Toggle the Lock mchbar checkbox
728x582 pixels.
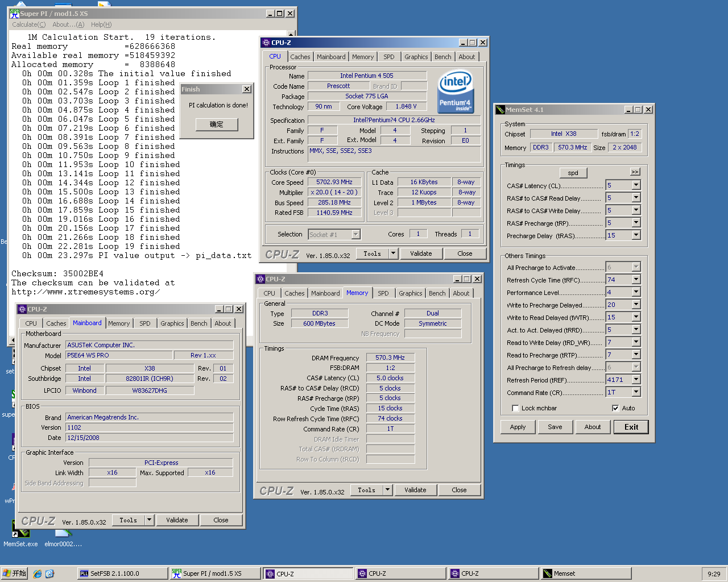pos(515,408)
